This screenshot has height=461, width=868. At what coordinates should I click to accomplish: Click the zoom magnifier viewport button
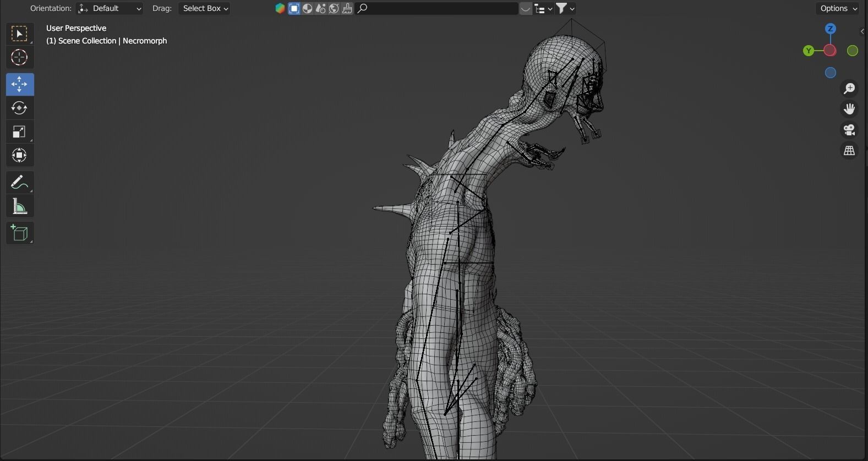(850, 89)
